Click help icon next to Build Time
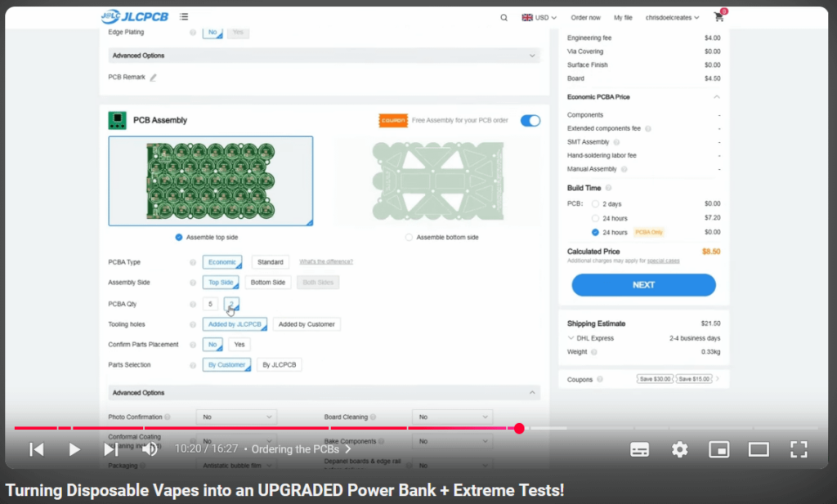 [608, 188]
